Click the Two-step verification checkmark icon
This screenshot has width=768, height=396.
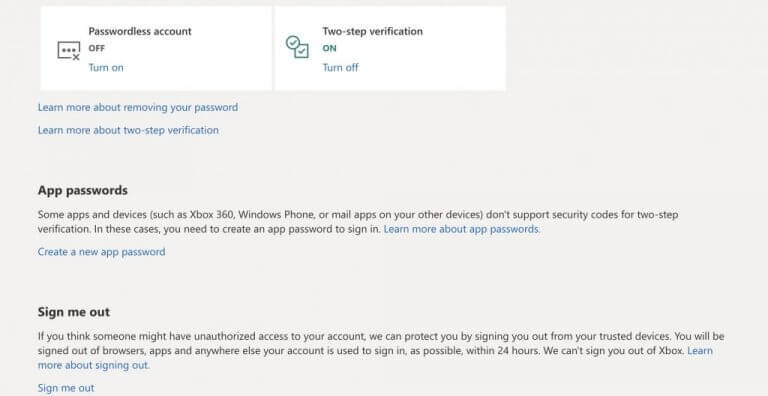297,47
